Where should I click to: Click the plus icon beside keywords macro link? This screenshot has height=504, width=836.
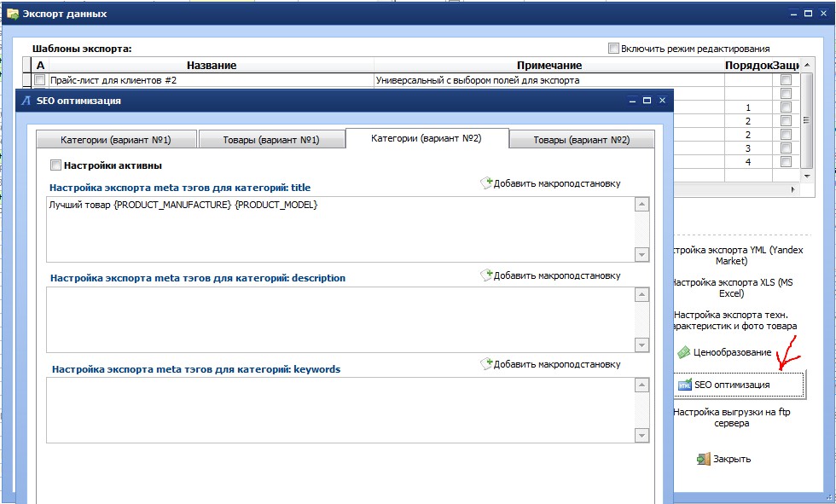coord(486,364)
